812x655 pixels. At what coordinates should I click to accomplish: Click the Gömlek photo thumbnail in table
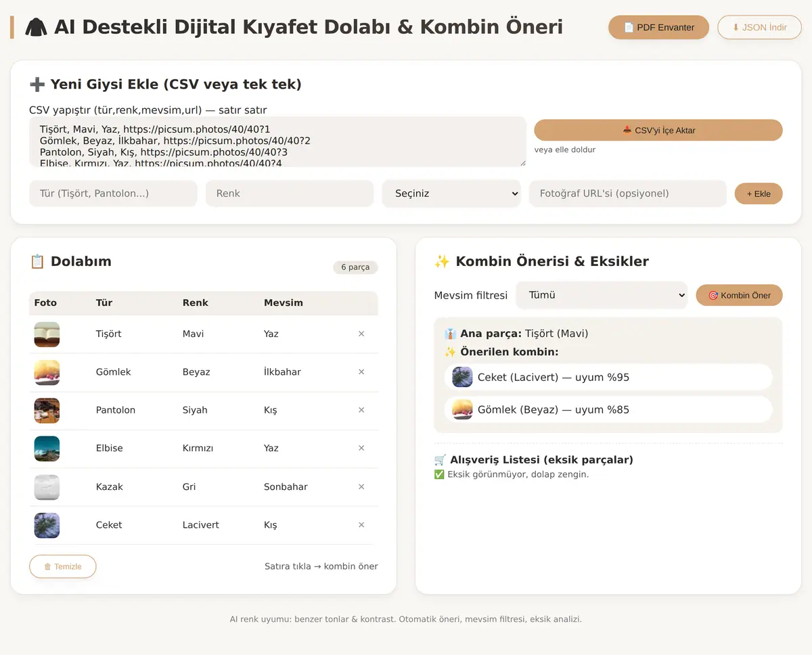(47, 372)
